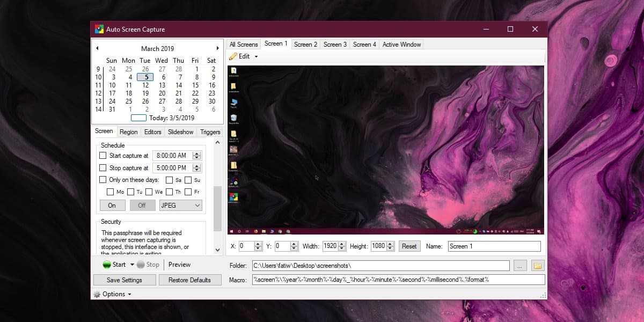The height and width of the screenshot is (322, 644).
Task: Enable the Stop capture at checkbox
Action: tap(103, 168)
